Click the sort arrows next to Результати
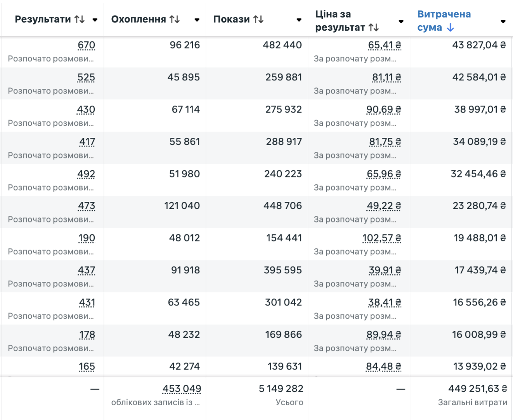The image size is (513, 420). coord(80,19)
